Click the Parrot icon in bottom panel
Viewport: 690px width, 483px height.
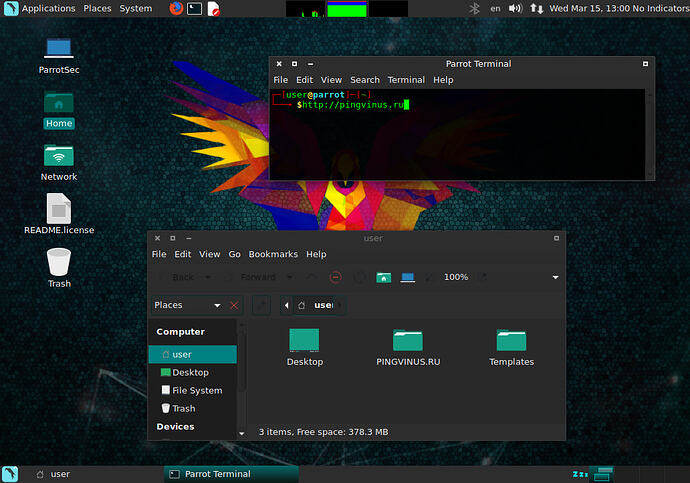(x=10, y=474)
